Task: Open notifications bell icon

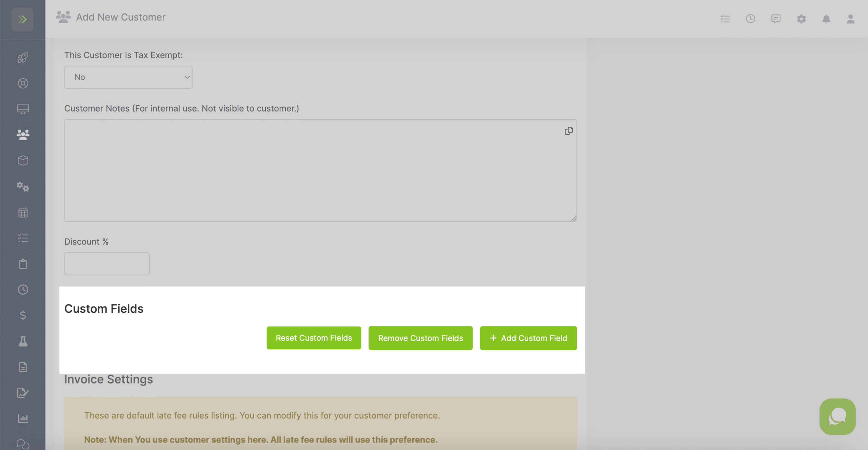Action: (x=826, y=19)
